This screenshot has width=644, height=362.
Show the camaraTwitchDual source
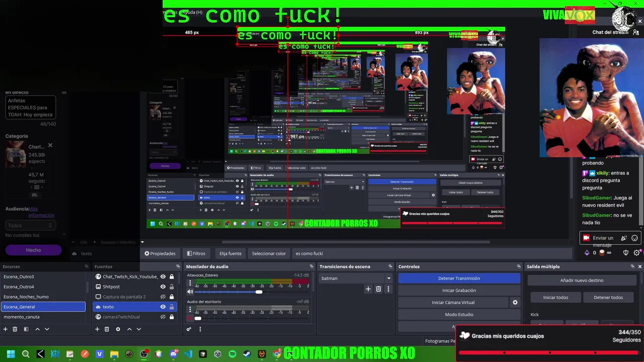(163, 317)
